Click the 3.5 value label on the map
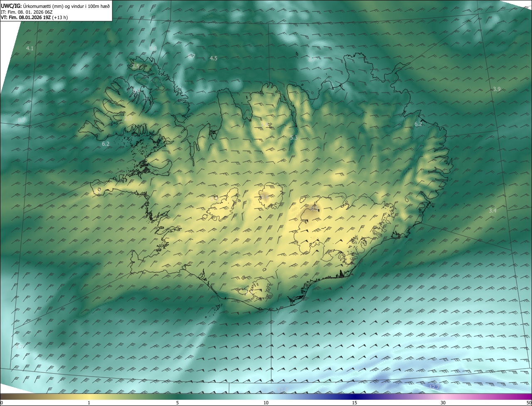Screen dimensions: 532x406 click(135, 66)
